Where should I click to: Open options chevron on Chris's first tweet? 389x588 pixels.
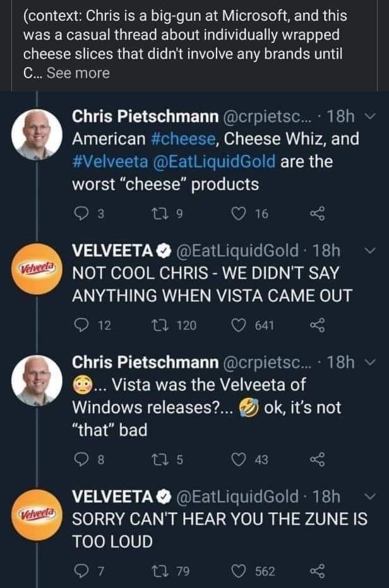(370, 117)
